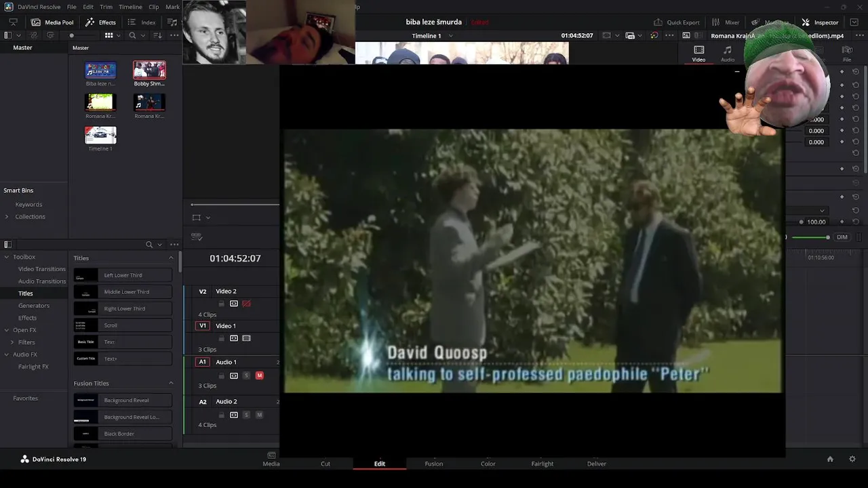This screenshot has height=488, width=868.
Task: Toggle the effects panel sidebar icon
Action: tap(8, 245)
